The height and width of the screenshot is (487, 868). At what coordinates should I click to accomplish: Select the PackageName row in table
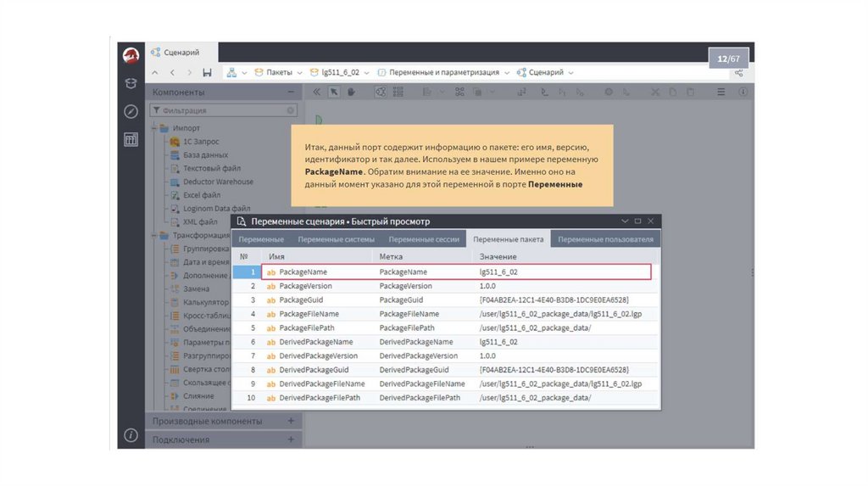456,272
